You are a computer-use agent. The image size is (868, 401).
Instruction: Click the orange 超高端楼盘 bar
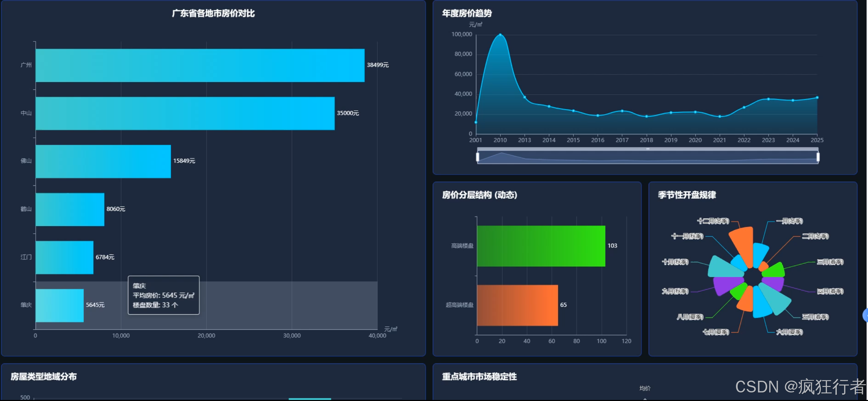[x=517, y=305]
